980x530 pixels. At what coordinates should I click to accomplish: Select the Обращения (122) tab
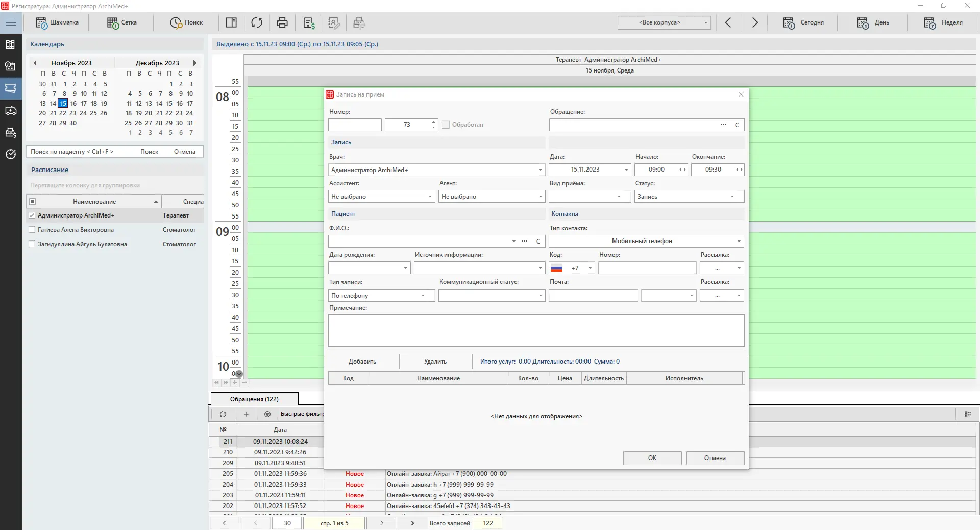click(254, 399)
